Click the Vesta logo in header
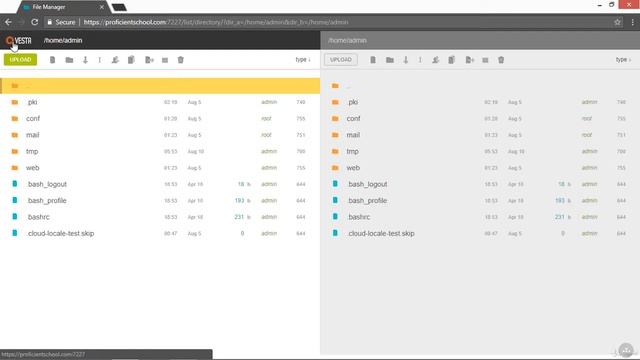The height and width of the screenshot is (360, 640). point(19,40)
